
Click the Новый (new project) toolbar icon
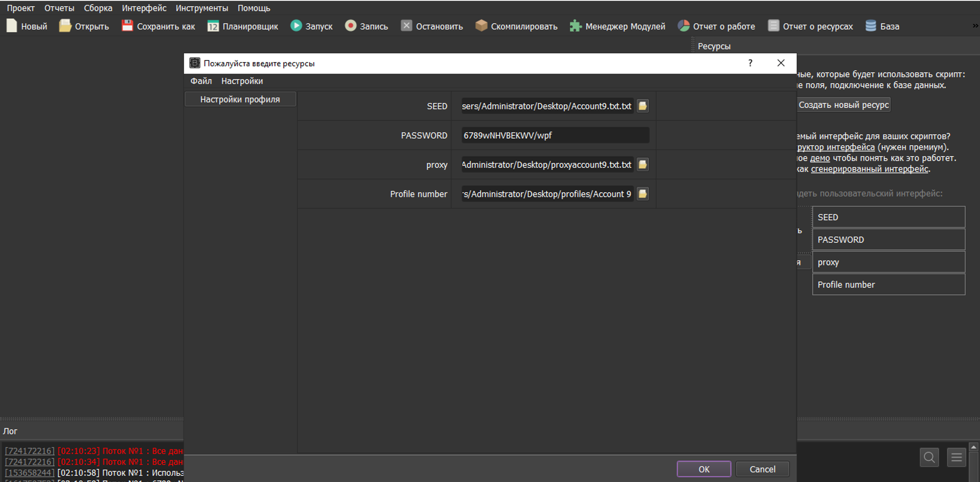pyautogui.click(x=12, y=26)
